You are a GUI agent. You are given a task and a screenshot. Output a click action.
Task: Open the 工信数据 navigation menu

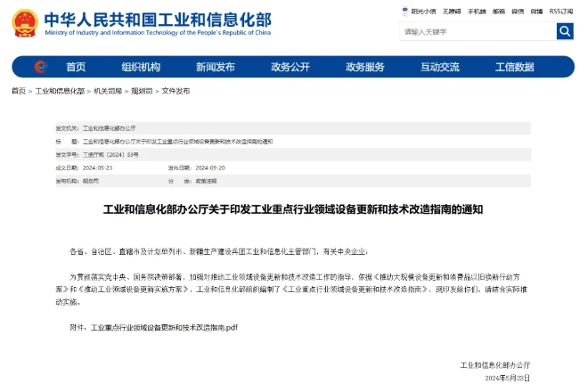click(515, 67)
